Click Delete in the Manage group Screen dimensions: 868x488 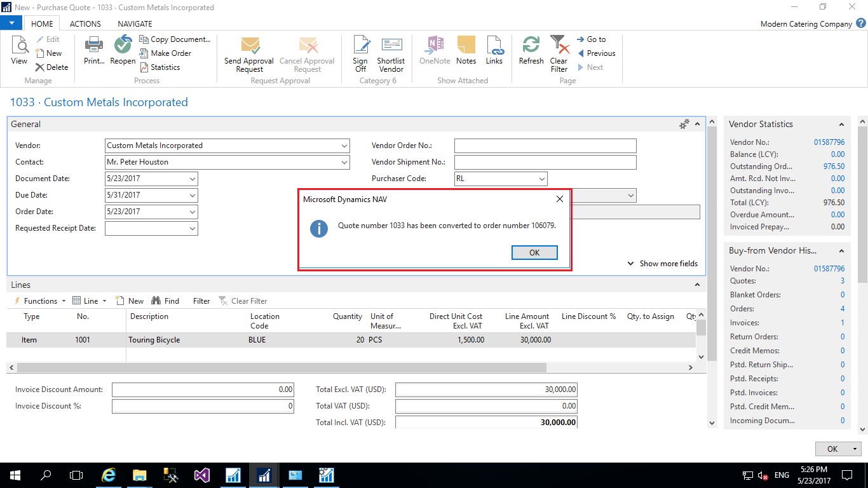51,67
